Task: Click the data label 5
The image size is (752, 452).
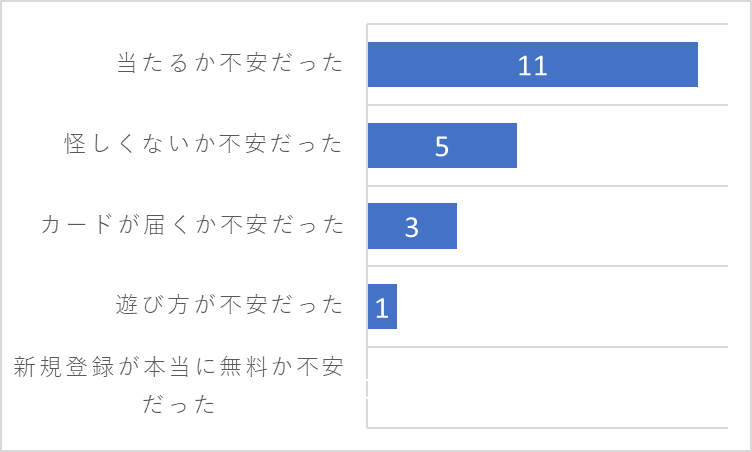Action: [x=442, y=146]
